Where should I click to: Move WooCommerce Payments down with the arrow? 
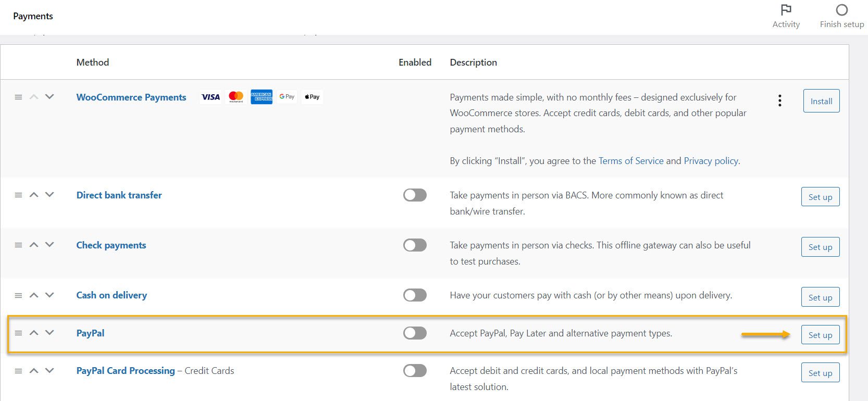click(49, 97)
